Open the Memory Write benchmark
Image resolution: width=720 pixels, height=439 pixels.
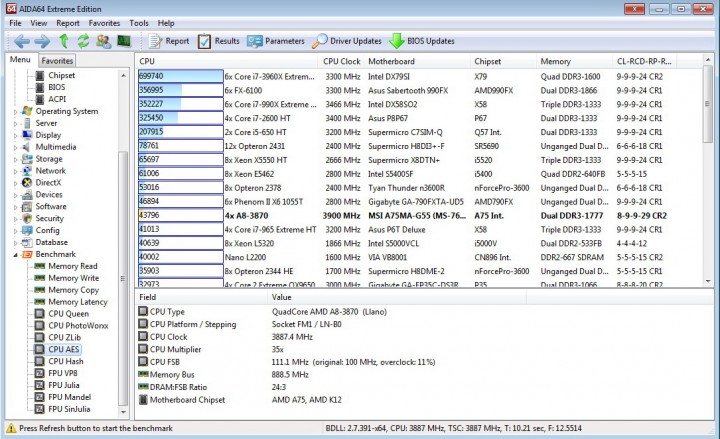click(73, 278)
